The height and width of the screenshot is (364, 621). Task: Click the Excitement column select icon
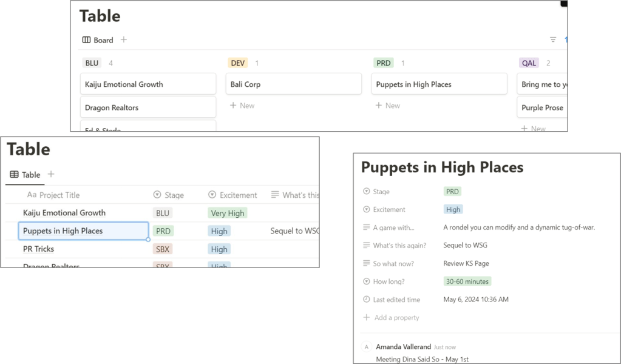212,195
